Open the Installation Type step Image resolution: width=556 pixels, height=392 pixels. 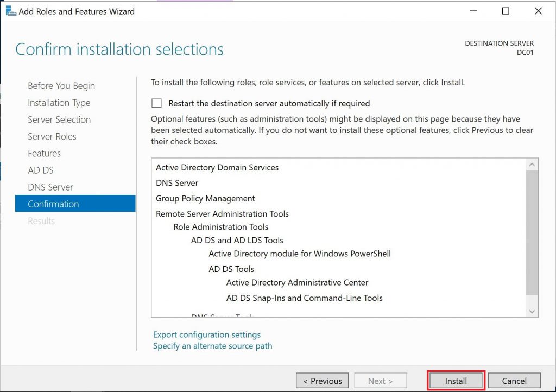(59, 103)
